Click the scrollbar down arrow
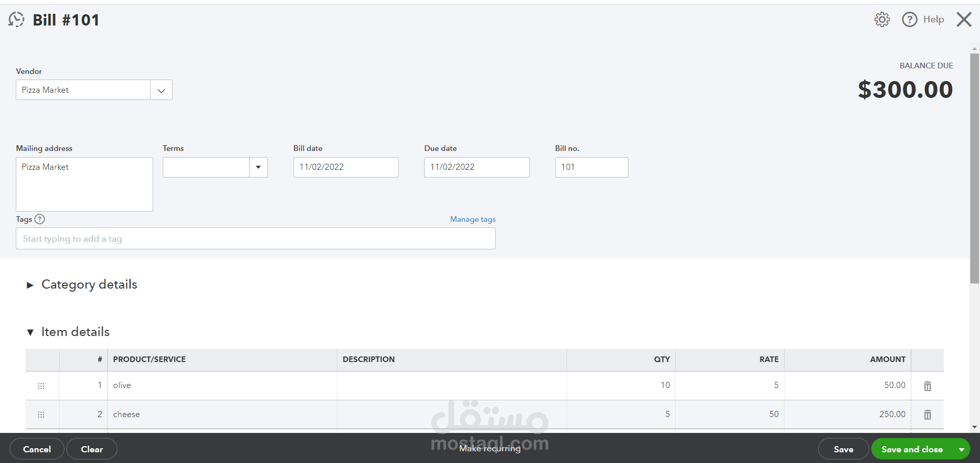980x463 pixels. click(974, 427)
